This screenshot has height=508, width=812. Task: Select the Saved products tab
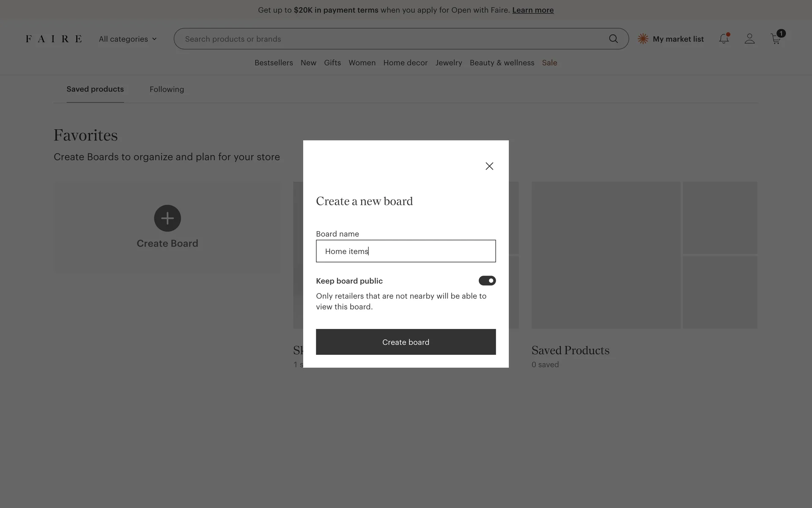pyautogui.click(x=95, y=89)
